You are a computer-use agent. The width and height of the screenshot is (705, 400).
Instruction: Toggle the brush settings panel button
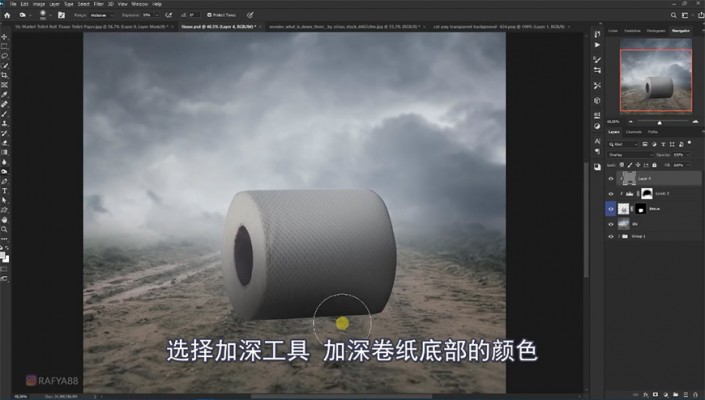pyautogui.click(x=61, y=15)
